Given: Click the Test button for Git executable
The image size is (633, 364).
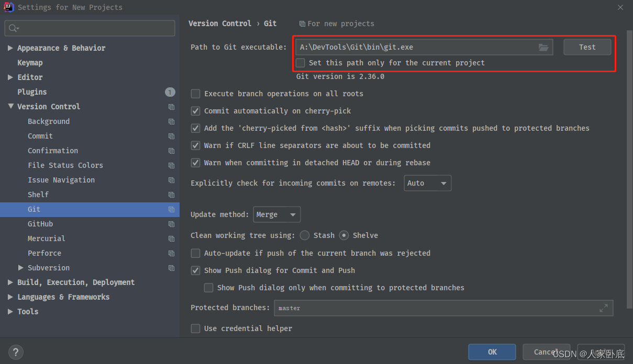Looking at the screenshot, I should click(587, 47).
